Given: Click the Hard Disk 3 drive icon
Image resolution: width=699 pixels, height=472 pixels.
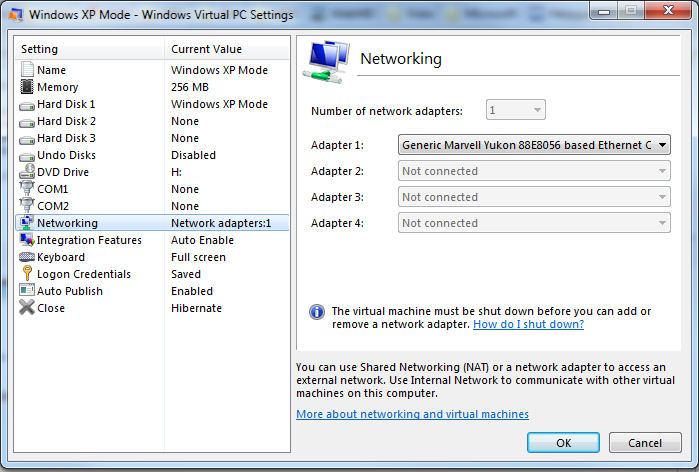Looking at the screenshot, I should coord(27,140).
